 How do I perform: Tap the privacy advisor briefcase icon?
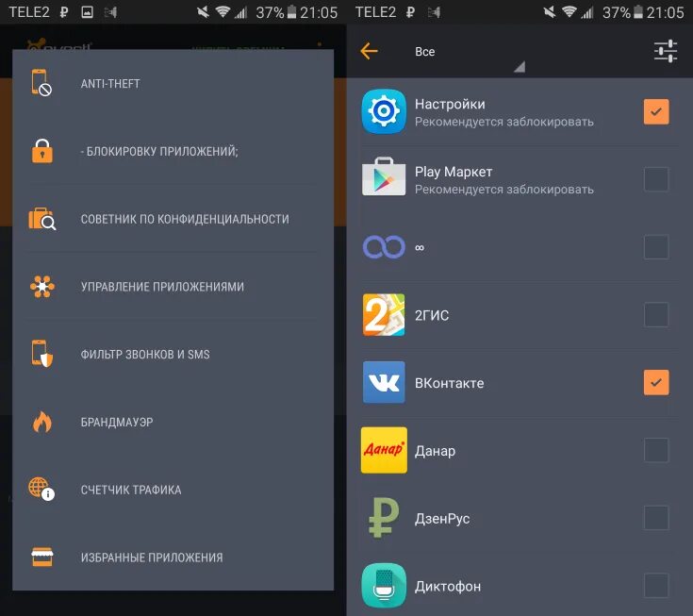click(42, 219)
